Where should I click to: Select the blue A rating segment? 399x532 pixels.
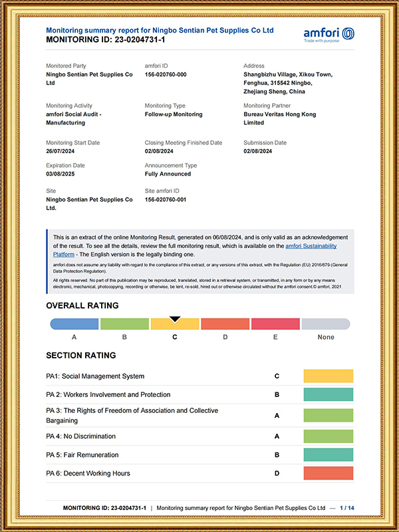[x=74, y=324]
